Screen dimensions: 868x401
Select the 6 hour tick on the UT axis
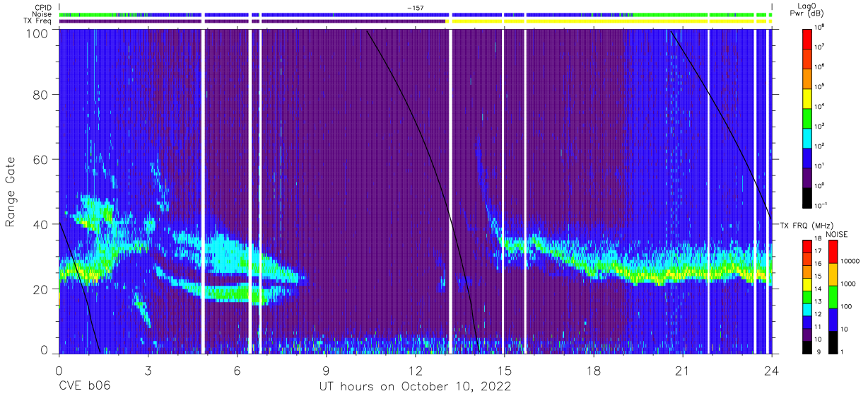(x=237, y=370)
